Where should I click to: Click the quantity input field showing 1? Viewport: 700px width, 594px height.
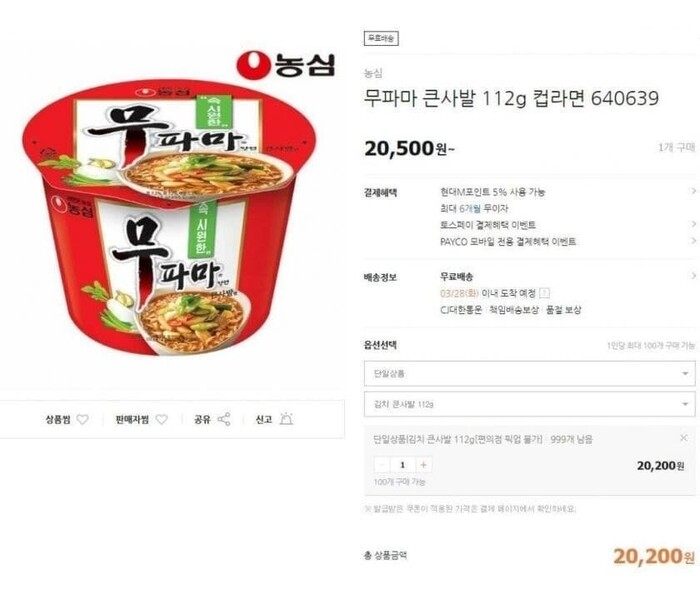click(403, 465)
